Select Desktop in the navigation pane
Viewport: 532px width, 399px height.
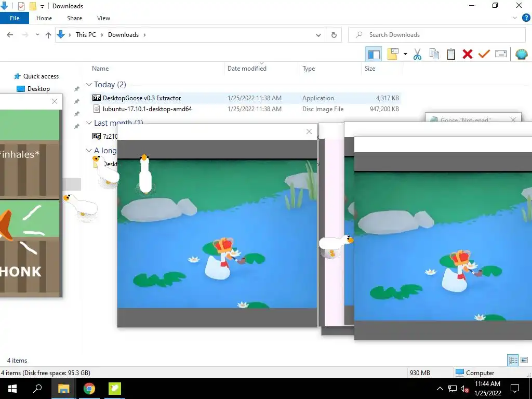pyautogui.click(x=38, y=89)
